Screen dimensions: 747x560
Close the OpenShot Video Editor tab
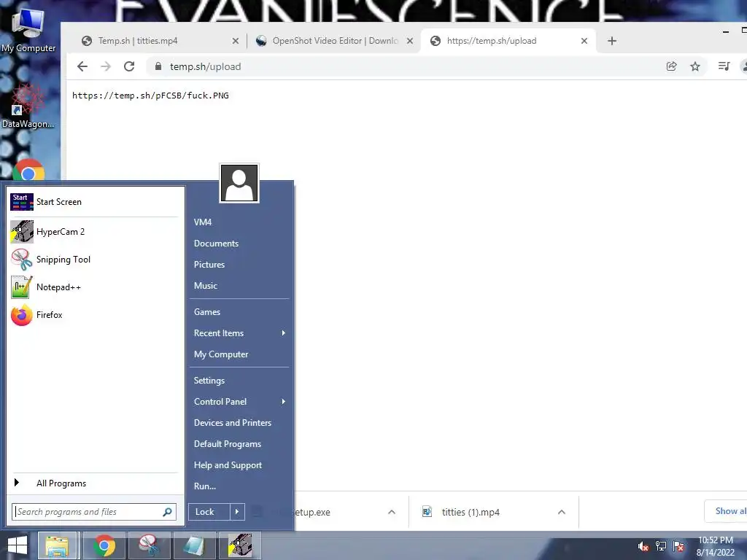(410, 41)
